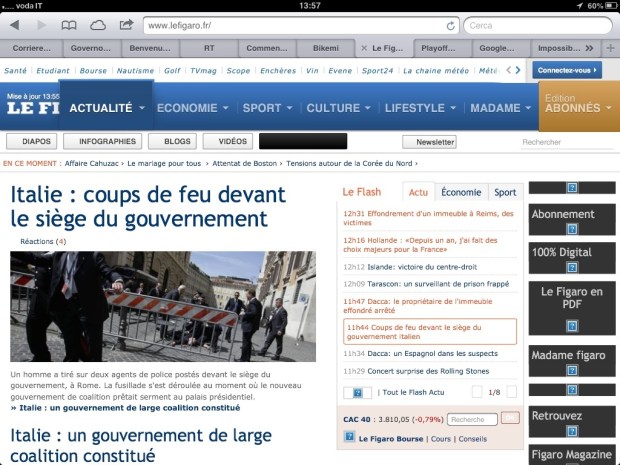The image size is (620, 465).
Task: Open the Santé link in top bar
Action: (15, 70)
